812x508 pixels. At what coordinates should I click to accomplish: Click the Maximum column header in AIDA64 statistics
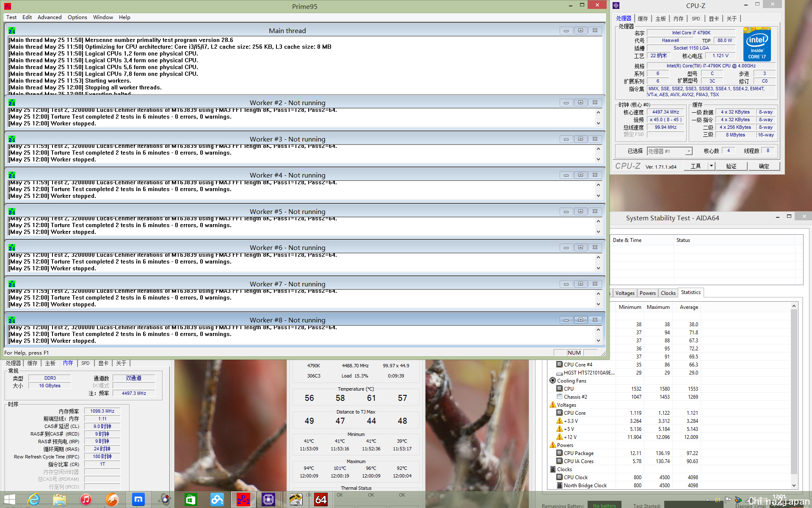tap(658, 307)
